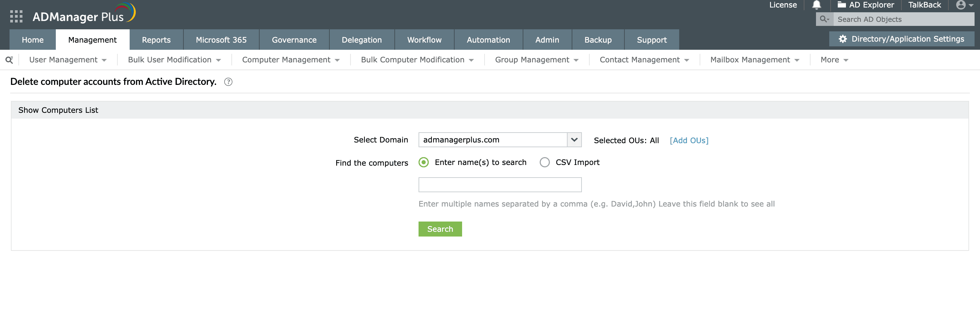Click the search magnifier in Search AD Objects

pyautogui.click(x=823, y=19)
